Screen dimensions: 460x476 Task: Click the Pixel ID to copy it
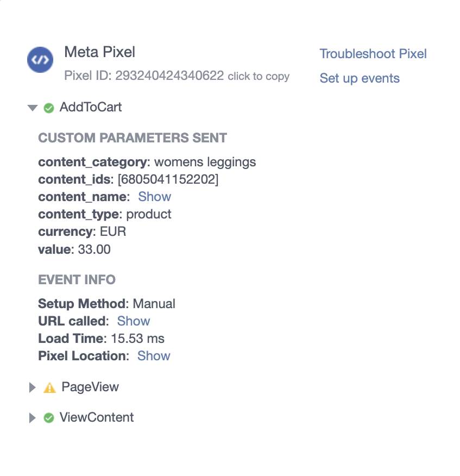coord(169,76)
